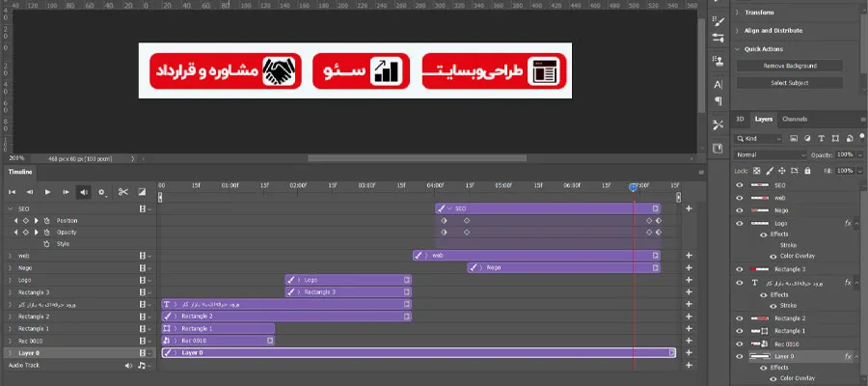Switch to the Channels tab
The height and width of the screenshot is (386, 868).
tap(795, 119)
